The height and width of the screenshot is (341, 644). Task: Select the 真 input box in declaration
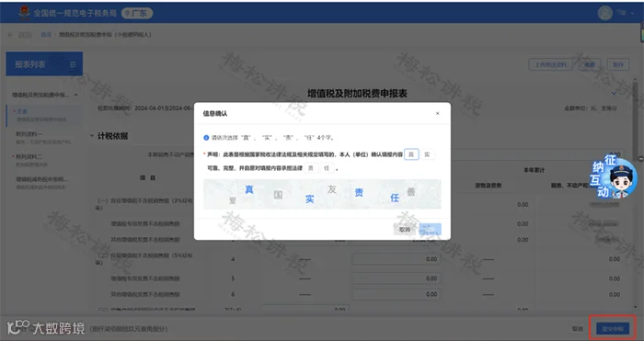[x=411, y=154]
